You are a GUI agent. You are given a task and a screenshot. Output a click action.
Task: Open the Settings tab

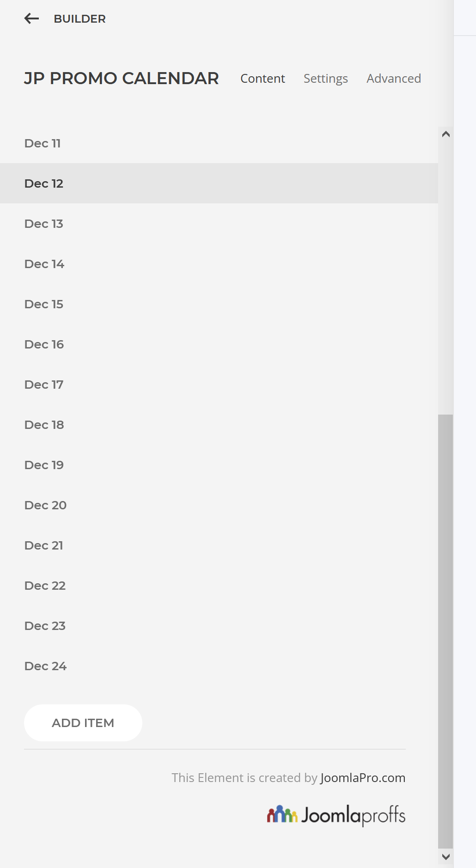click(x=325, y=79)
